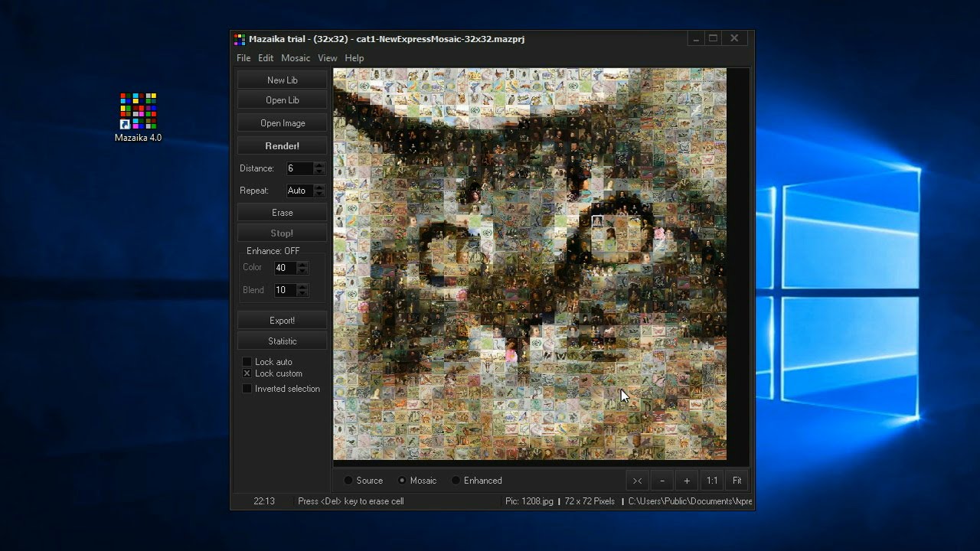Click the shrink-view '><' zoom button
980x551 pixels.
(637, 481)
